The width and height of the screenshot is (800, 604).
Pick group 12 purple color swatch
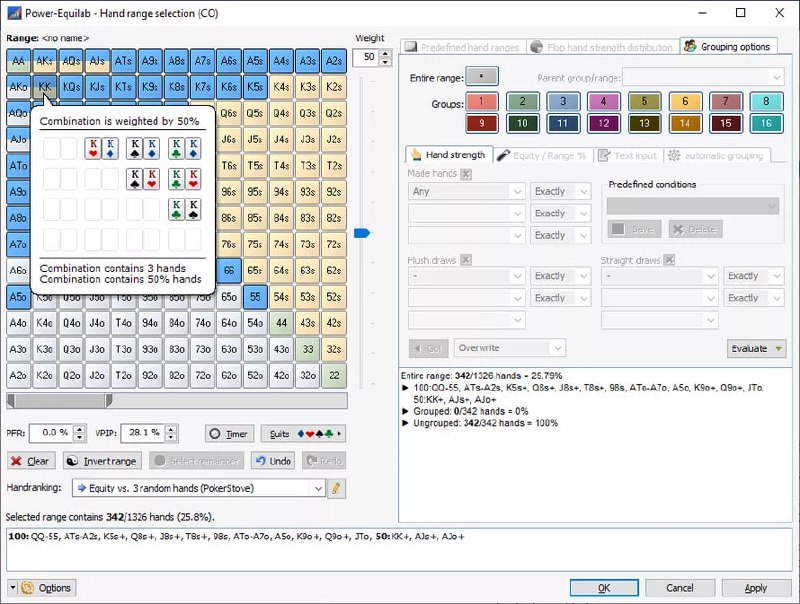pos(604,123)
